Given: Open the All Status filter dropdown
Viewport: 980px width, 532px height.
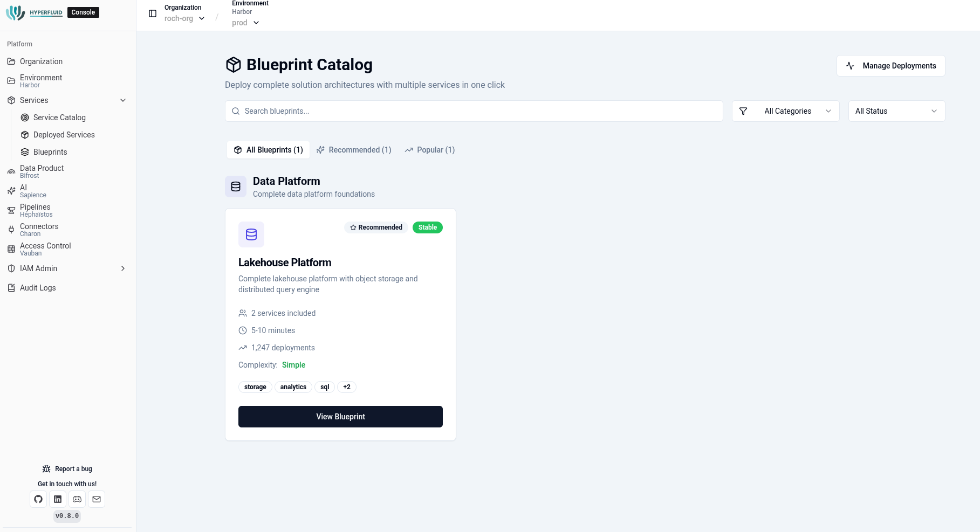Looking at the screenshot, I should coord(896,111).
